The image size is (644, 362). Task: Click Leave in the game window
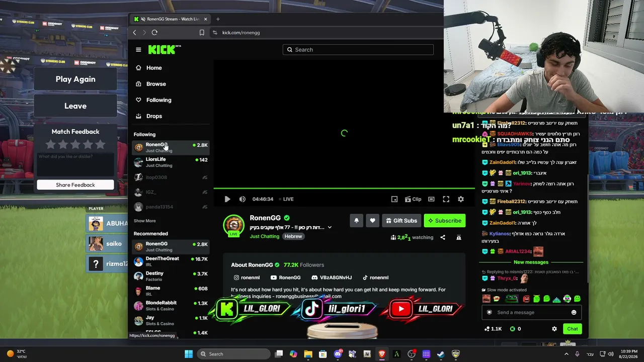[75, 106]
